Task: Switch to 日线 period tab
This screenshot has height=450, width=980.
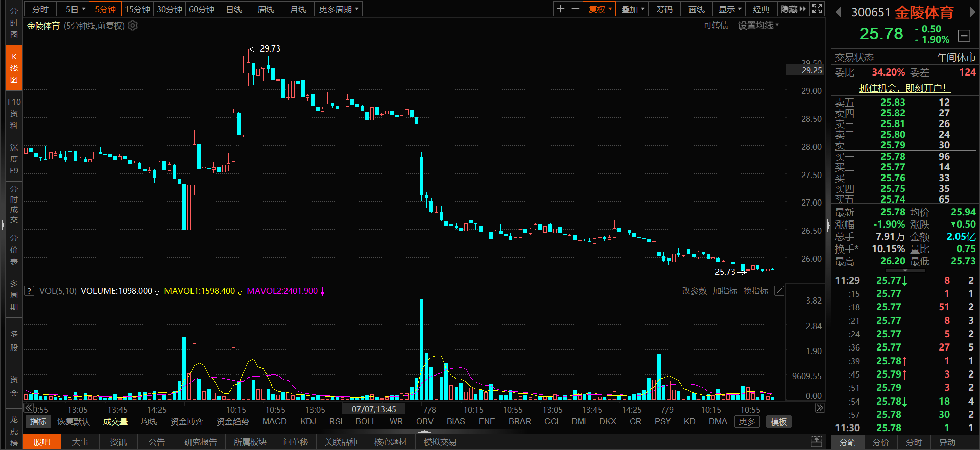Action: (234, 9)
